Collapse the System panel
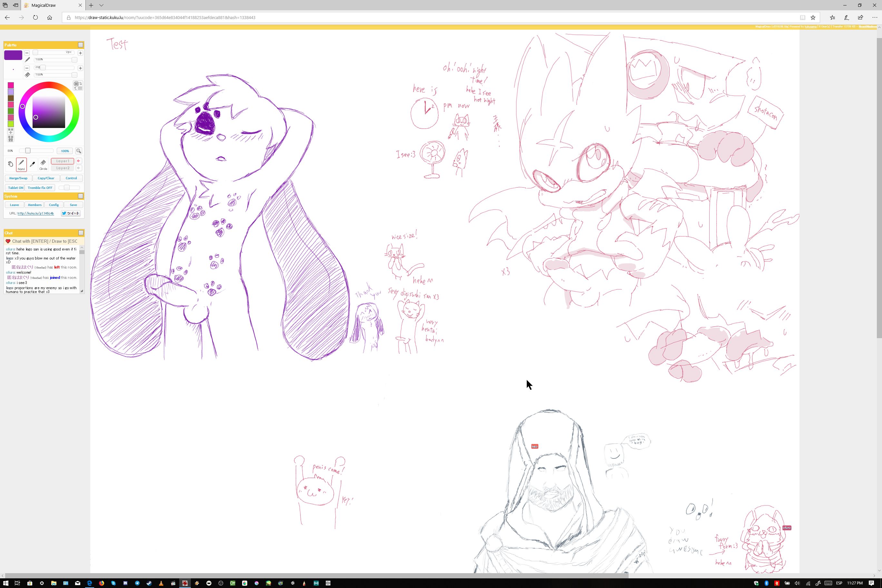 click(x=80, y=196)
